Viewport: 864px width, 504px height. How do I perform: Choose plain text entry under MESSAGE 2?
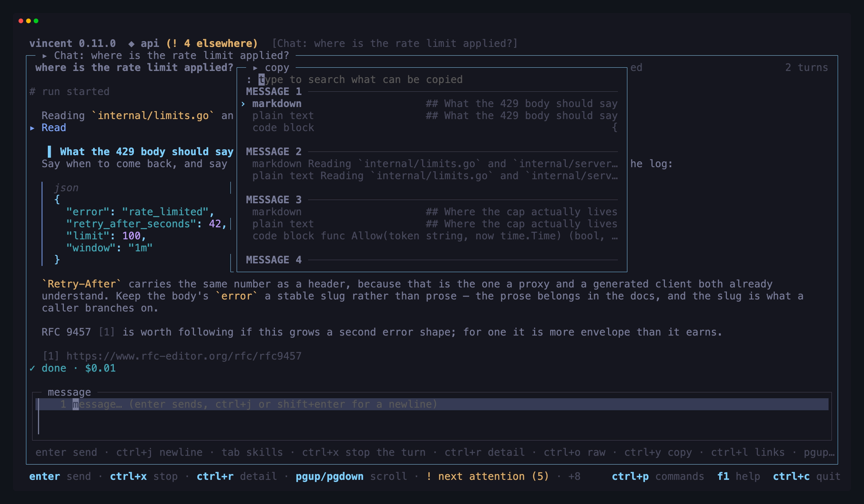tap(431, 176)
